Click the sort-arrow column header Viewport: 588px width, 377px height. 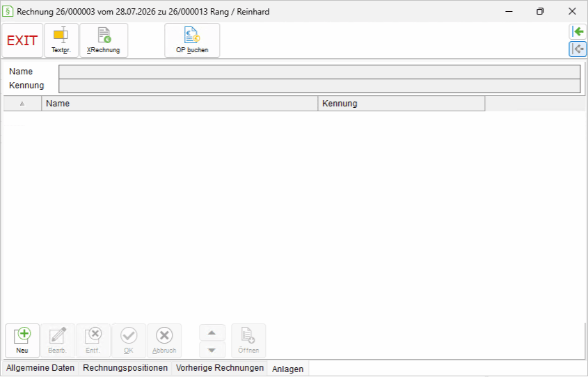[22, 104]
